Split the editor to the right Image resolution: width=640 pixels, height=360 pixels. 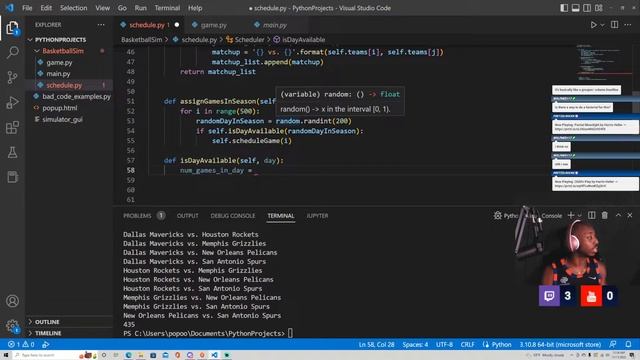tap(614, 24)
